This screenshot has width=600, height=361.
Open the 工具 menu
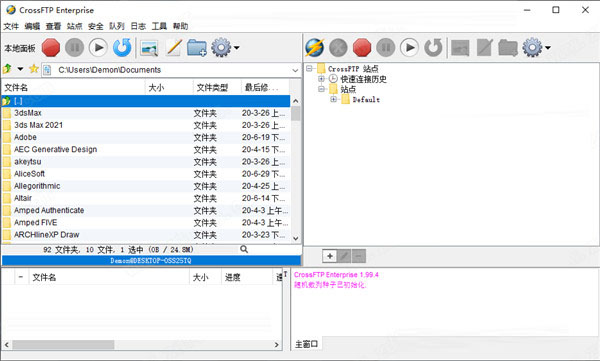159,26
